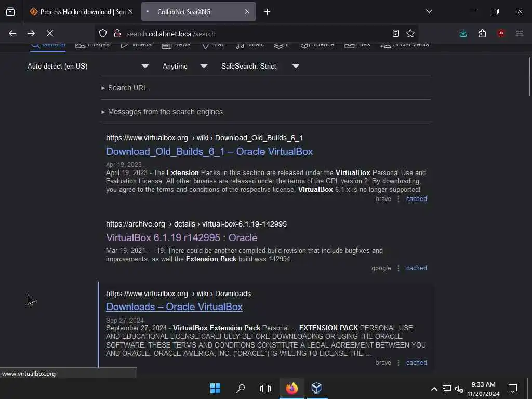The width and height of the screenshot is (532, 399).
Task: Stop loading the current page
Action: click(50, 33)
